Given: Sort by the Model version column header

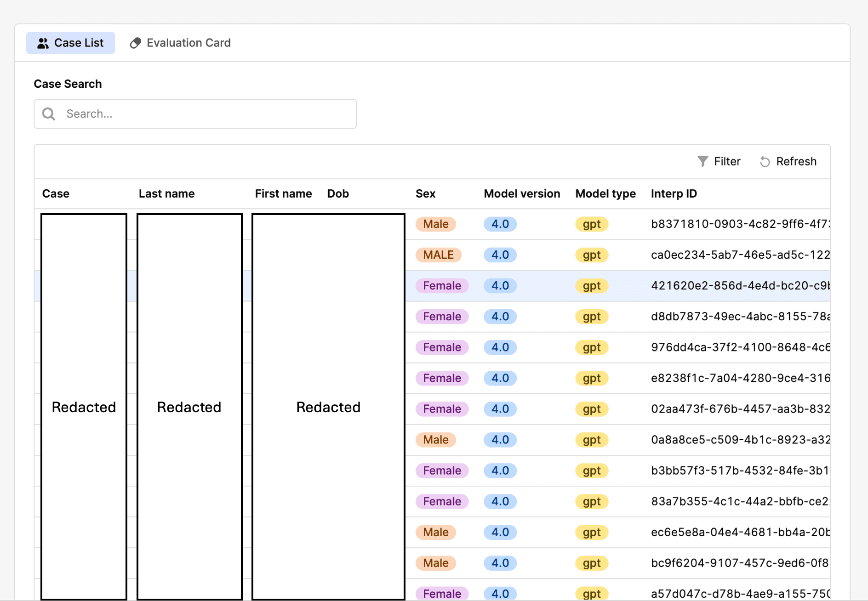Looking at the screenshot, I should [522, 193].
